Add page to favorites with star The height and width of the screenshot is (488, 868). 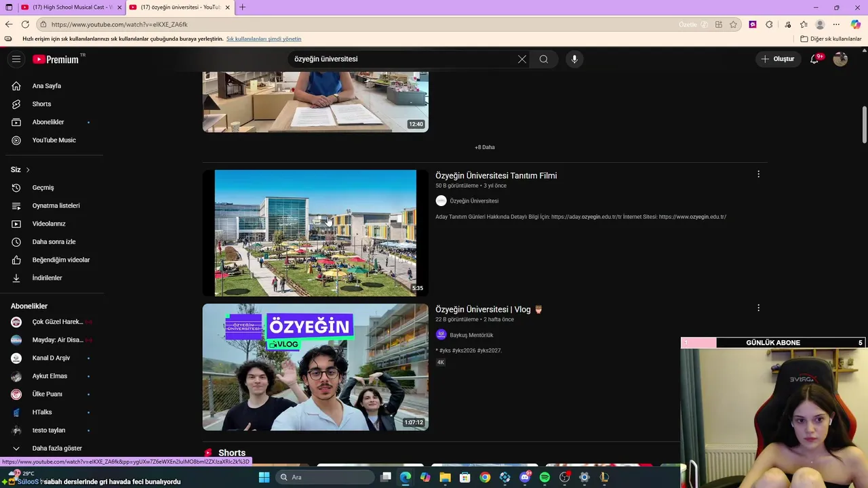[x=733, y=24]
